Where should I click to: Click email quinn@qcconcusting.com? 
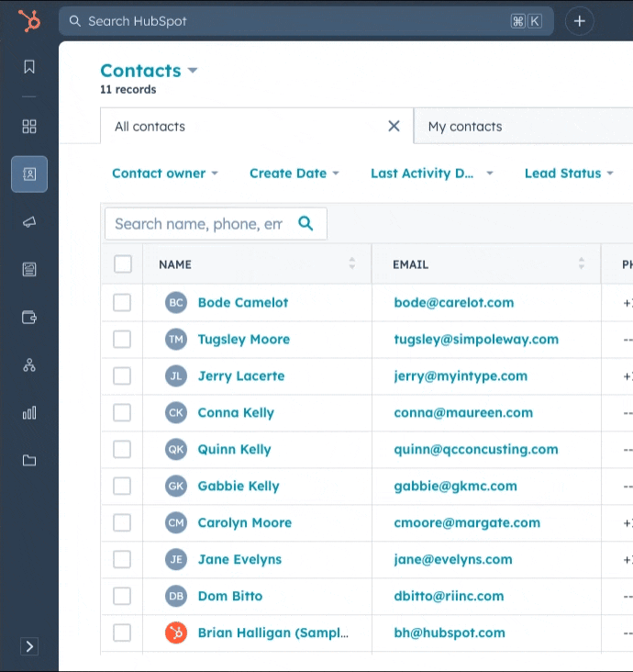476,449
